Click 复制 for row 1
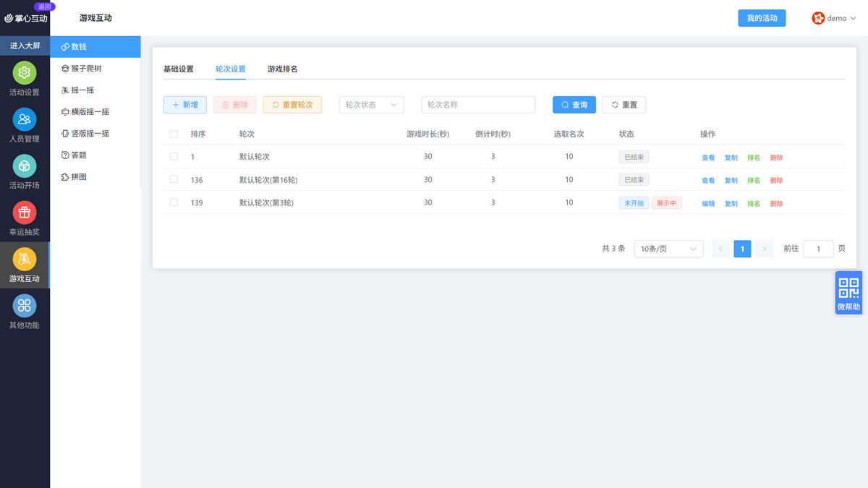The image size is (868, 488). click(x=731, y=158)
